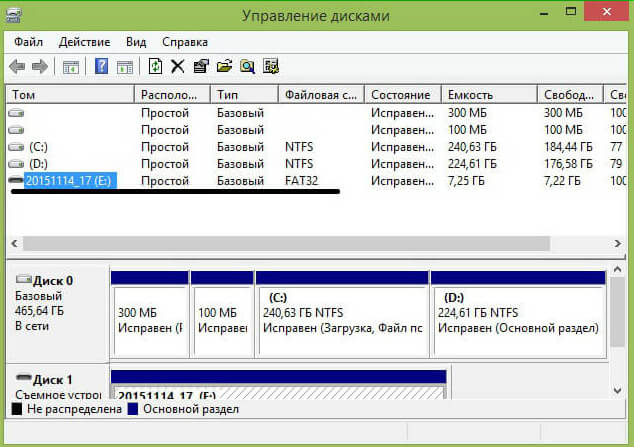Open the Файл menu

click(x=28, y=42)
